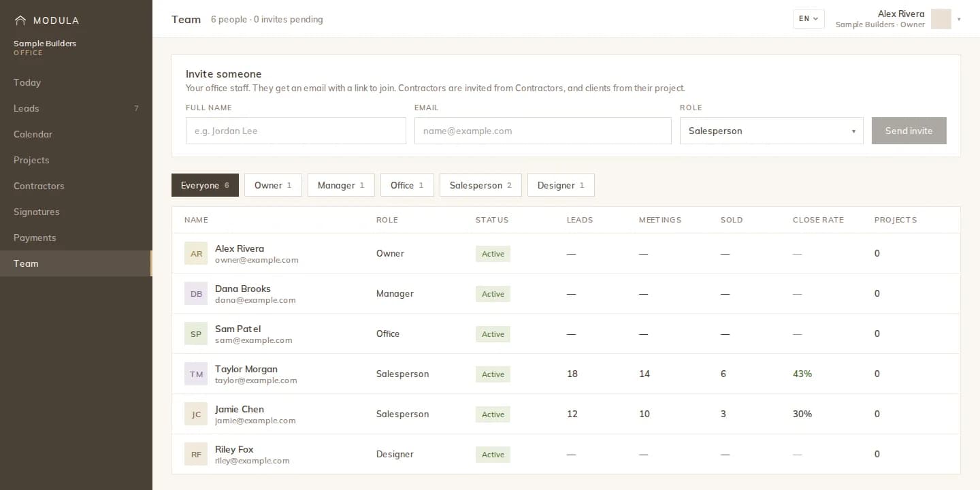Open Payments in the sidebar

(x=76, y=238)
